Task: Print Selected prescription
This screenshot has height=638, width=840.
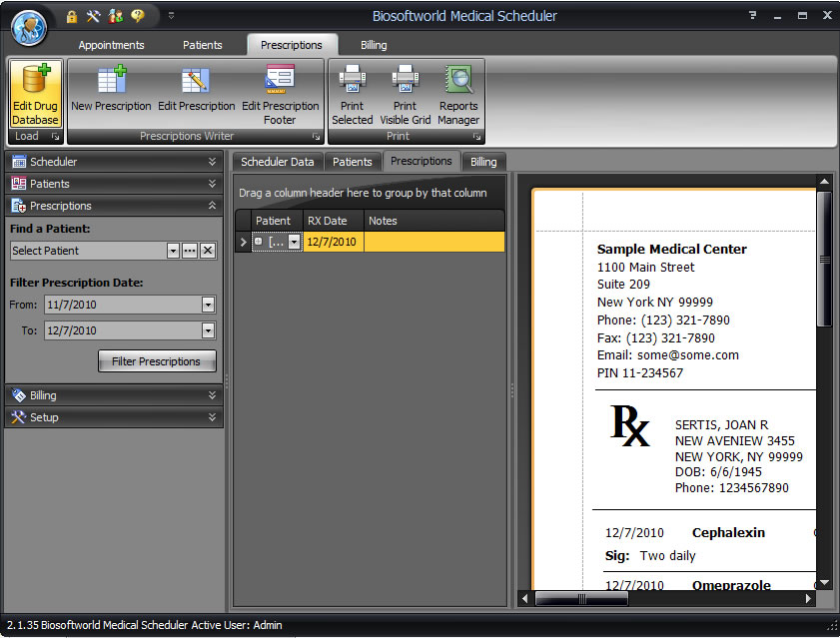Action: pyautogui.click(x=352, y=94)
